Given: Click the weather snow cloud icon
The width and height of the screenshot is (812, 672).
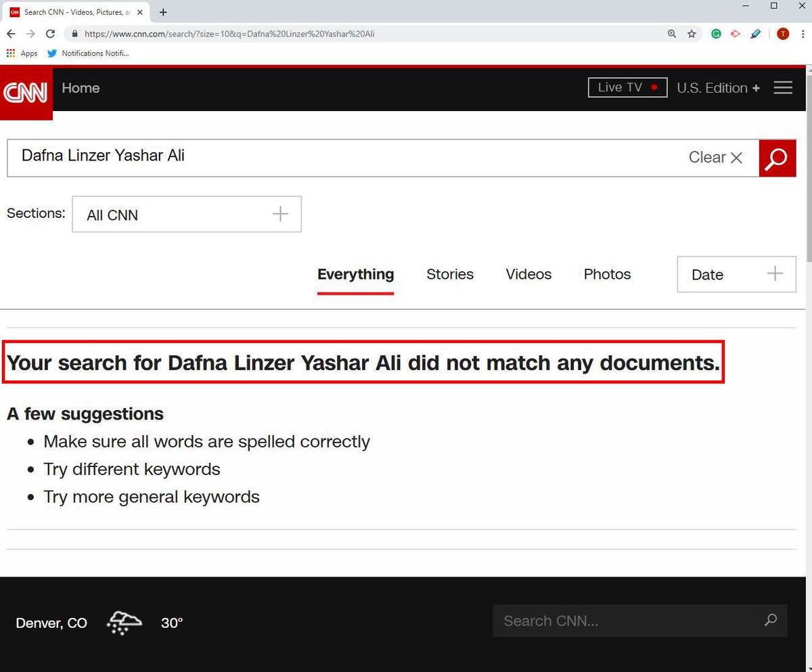Looking at the screenshot, I should click(125, 623).
